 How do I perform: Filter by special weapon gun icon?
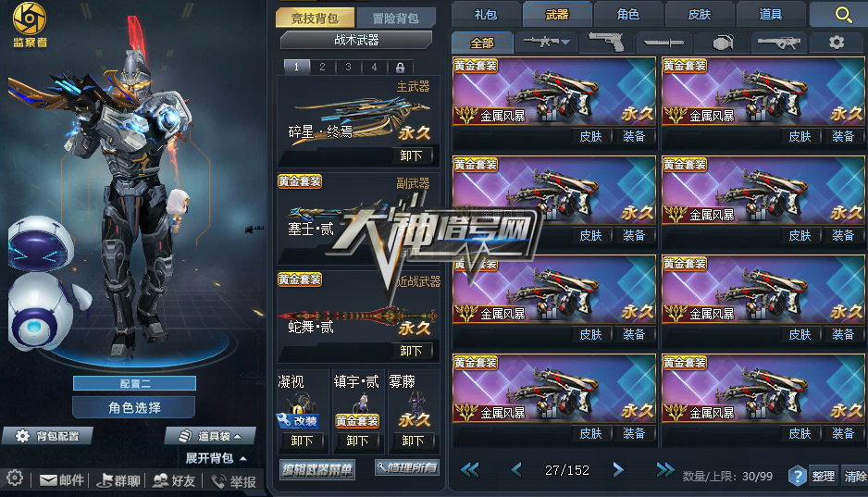779,43
